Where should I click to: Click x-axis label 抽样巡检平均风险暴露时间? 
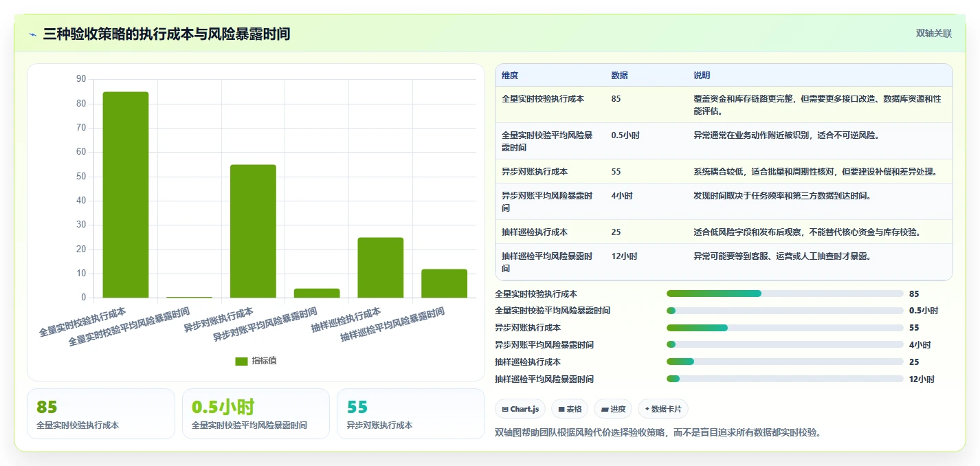click(393, 325)
